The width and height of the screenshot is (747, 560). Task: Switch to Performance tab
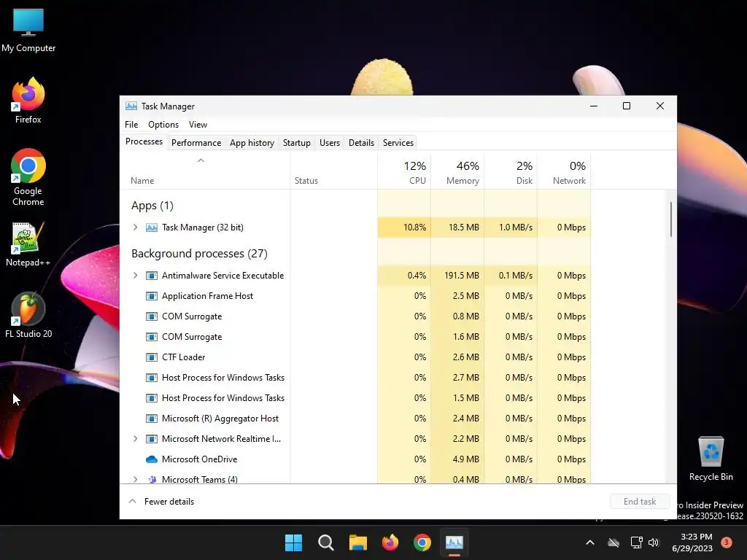point(196,143)
